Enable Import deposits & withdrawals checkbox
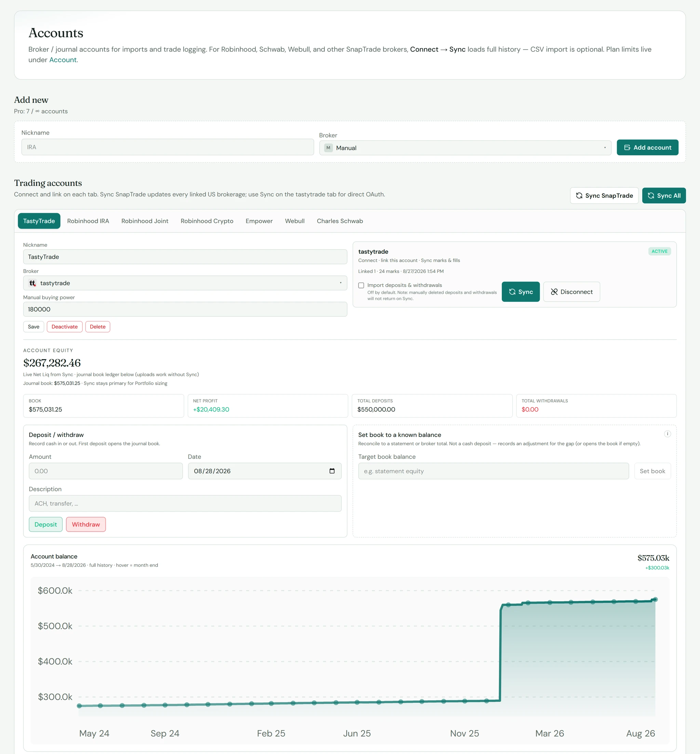700x754 pixels. coord(361,285)
